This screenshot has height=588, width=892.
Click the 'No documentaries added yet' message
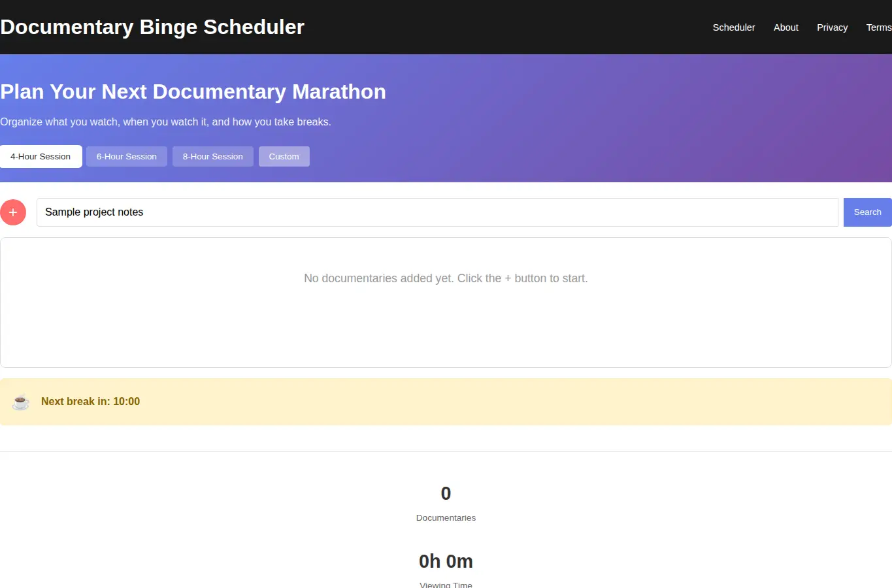[446, 278]
